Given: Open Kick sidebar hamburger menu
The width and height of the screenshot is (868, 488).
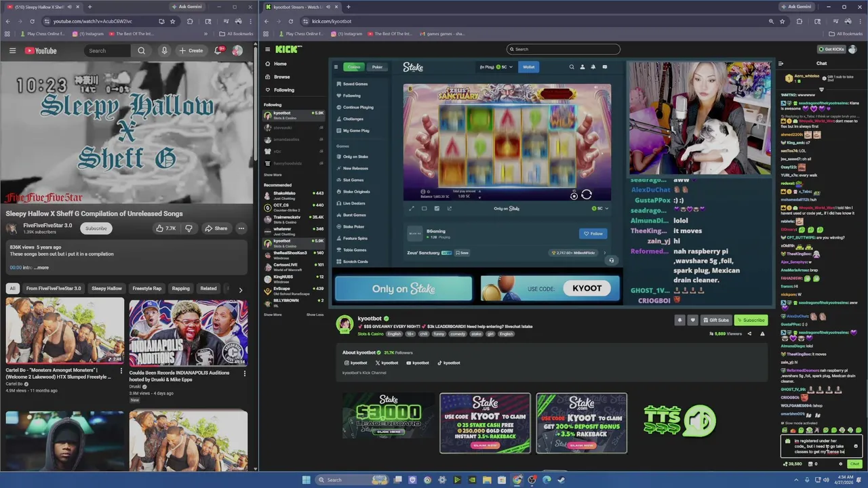Looking at the screenshot, I should tap(268, 49).
